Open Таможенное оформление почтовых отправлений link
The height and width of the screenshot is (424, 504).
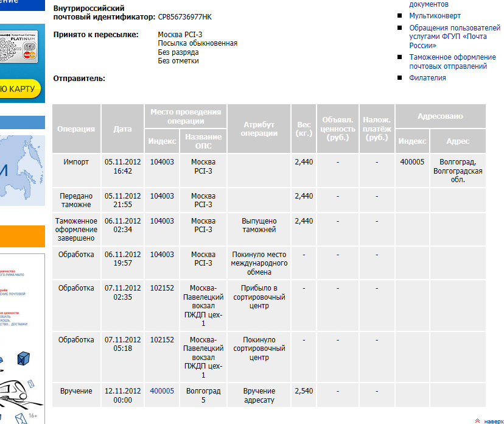[452, 62]
